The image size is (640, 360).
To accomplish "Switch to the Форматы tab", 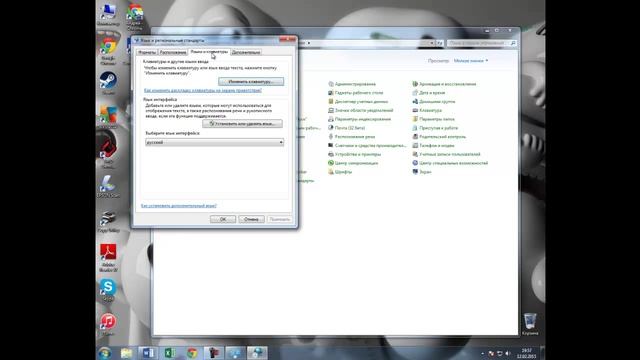I will coord(147,52).
